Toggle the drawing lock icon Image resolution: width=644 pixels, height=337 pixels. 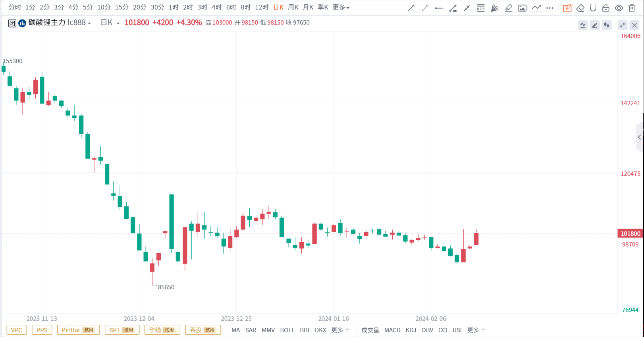pos(606,8)
